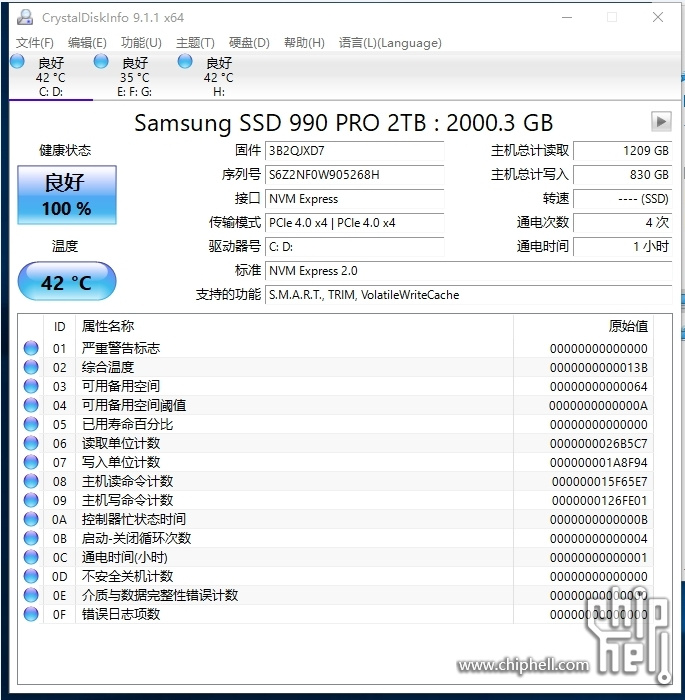Close the CrystalDiskInfo window
This screenshot has width=685, height=700.
tap(658, 17)
